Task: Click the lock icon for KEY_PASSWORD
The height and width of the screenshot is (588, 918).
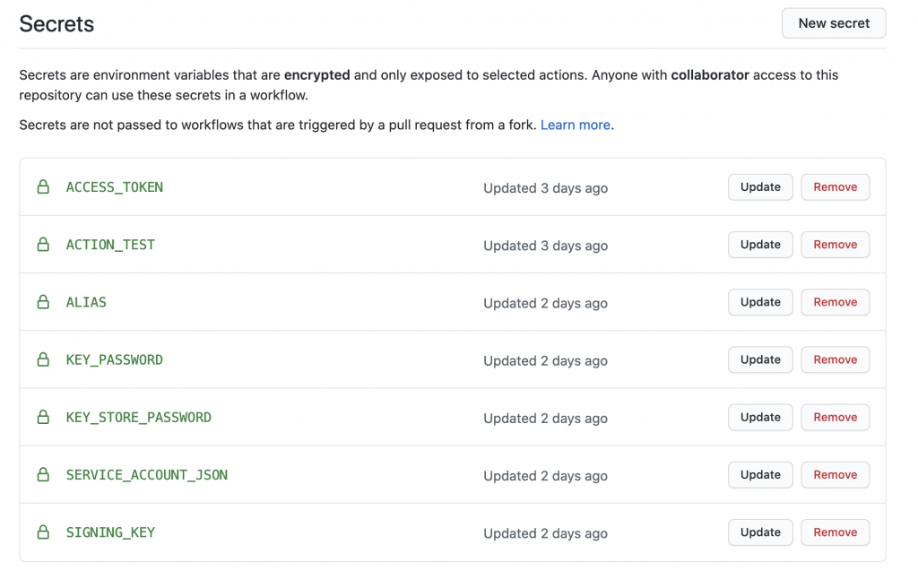Action: pyautogui.click(x=43, y=359)
